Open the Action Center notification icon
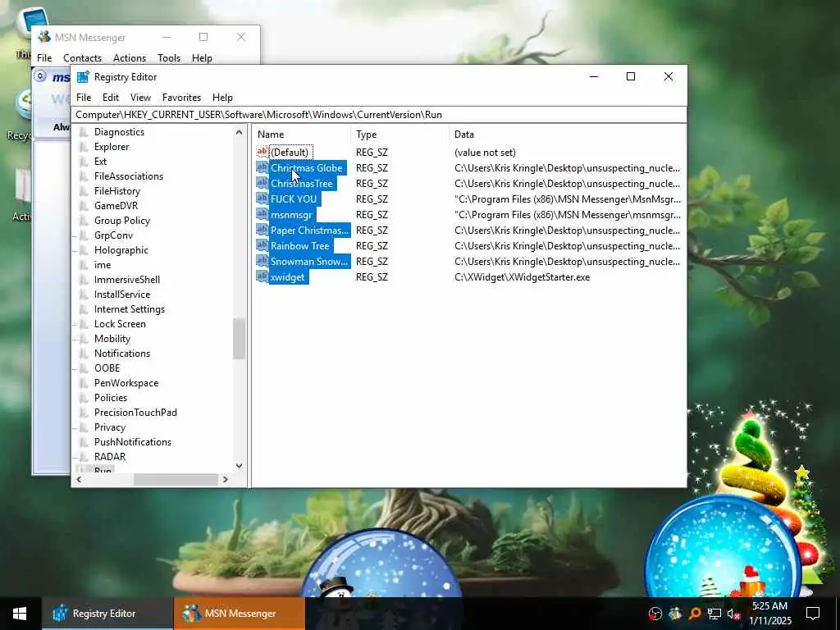This screenshot has width=840, height=630. pos(813,614)
